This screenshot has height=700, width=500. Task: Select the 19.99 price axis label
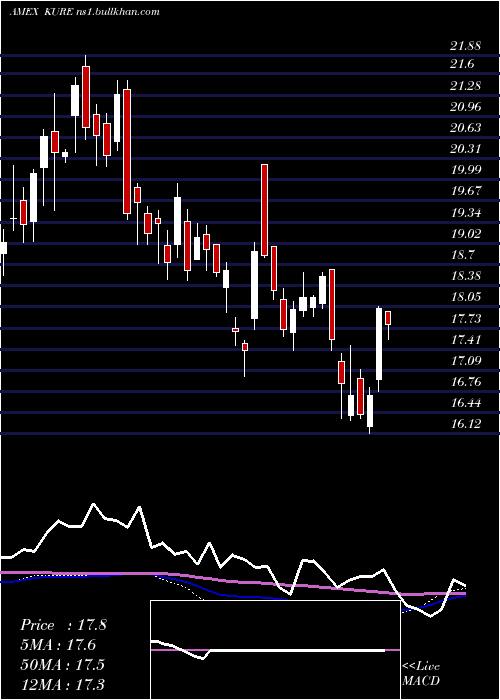(465, 170)
